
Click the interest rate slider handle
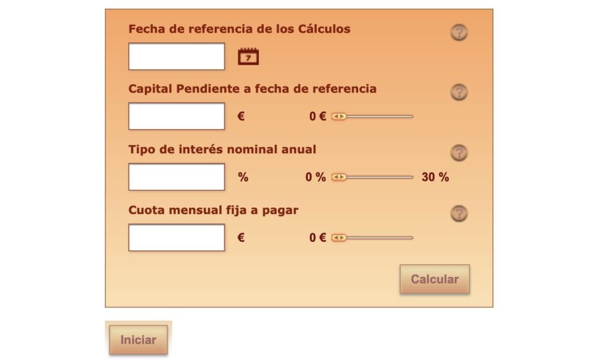338,177
